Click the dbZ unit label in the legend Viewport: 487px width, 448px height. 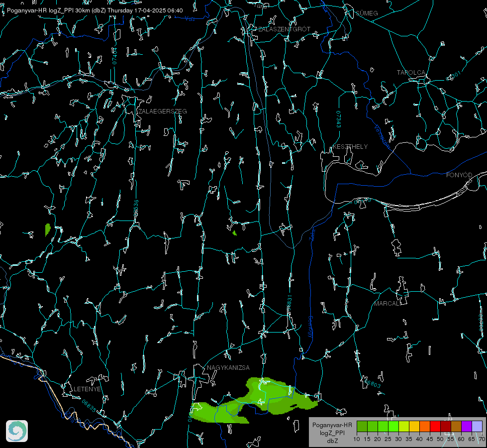tap(332, 441)
